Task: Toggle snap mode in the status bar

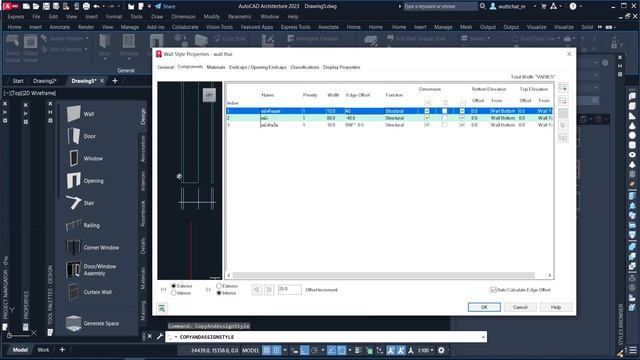Action: click(x=276, y=350)
